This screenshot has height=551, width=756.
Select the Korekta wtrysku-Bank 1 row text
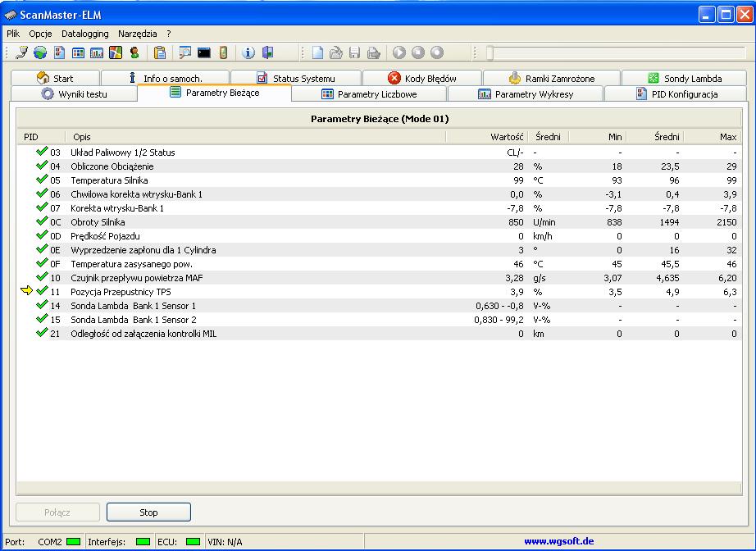click(117, 208)
